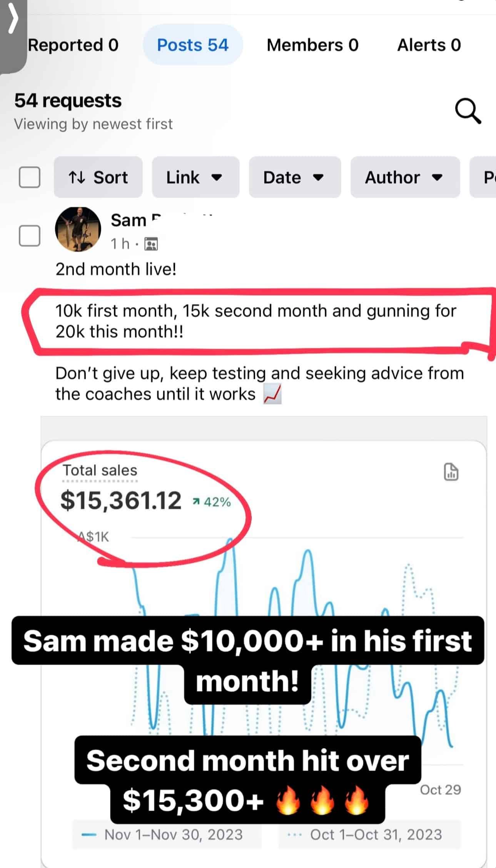
Task: Go to the Alerts 0 tab
Action: click(x=429, y=45)
